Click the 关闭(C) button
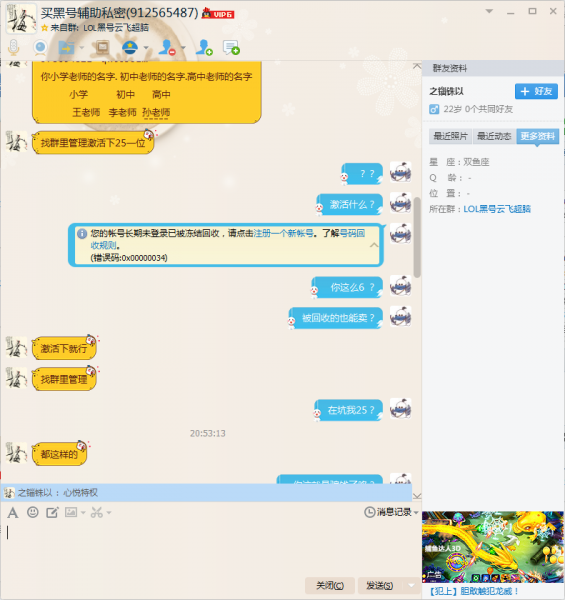The width and height of the screenshot is (565, 600). point(330,585)
